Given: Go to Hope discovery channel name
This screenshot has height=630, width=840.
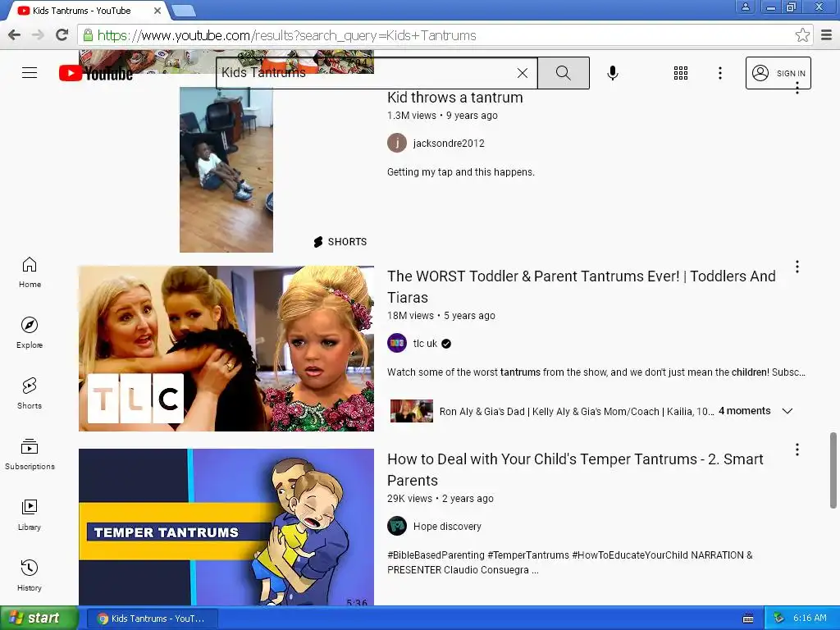Looking at the screenshot, I should pos(447,526).
